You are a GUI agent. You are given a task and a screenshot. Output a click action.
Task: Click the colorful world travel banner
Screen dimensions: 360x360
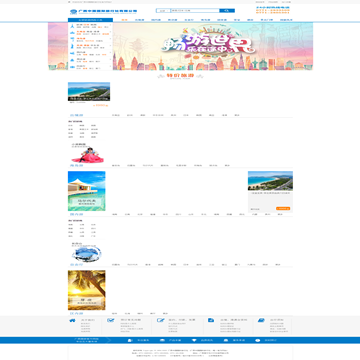coord(213,46)
